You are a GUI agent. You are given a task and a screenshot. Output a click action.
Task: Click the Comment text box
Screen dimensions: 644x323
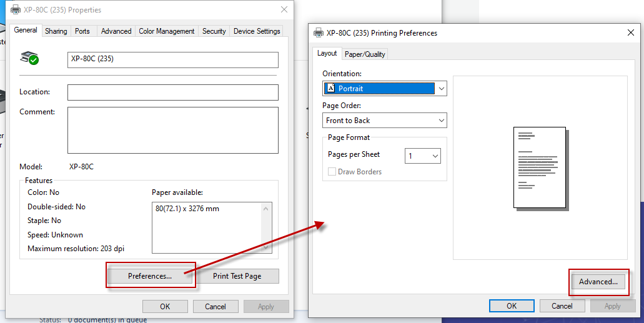(173, 131)
